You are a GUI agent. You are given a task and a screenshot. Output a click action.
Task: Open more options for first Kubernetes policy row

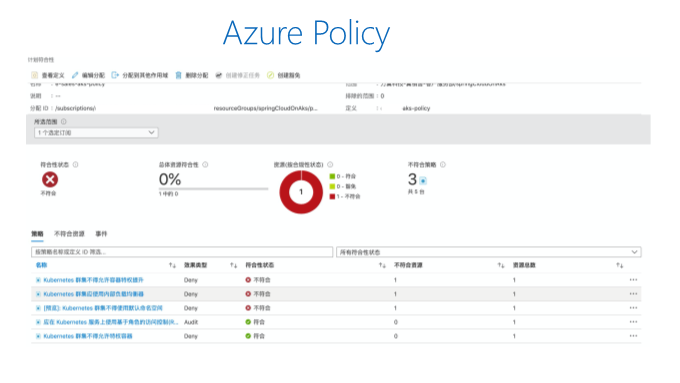point(633,280)
